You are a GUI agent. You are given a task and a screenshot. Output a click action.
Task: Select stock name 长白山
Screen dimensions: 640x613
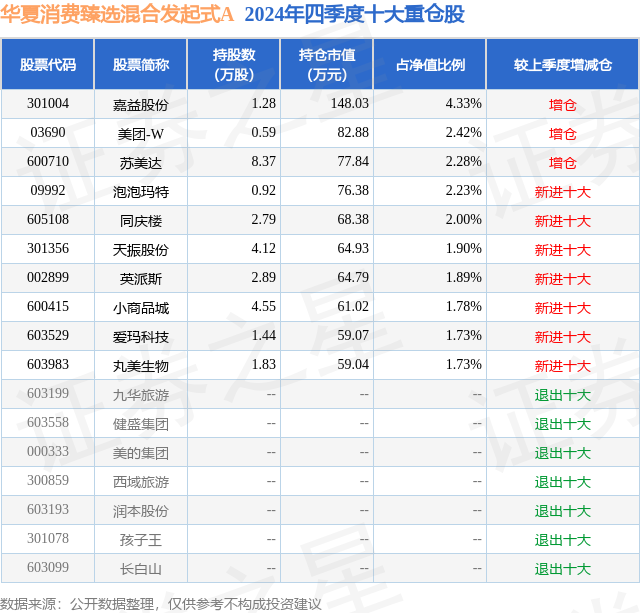coord(141,569)
